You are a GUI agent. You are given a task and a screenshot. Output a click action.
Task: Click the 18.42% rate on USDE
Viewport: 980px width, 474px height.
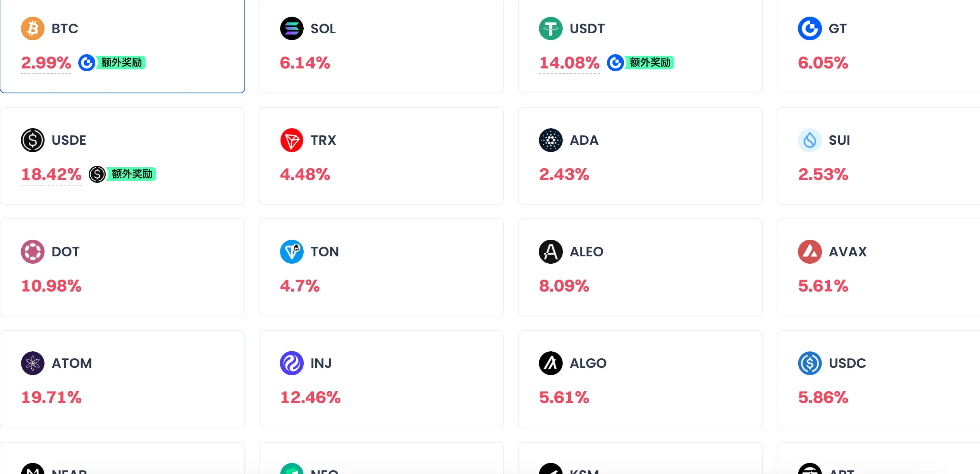tap(51, 174)
